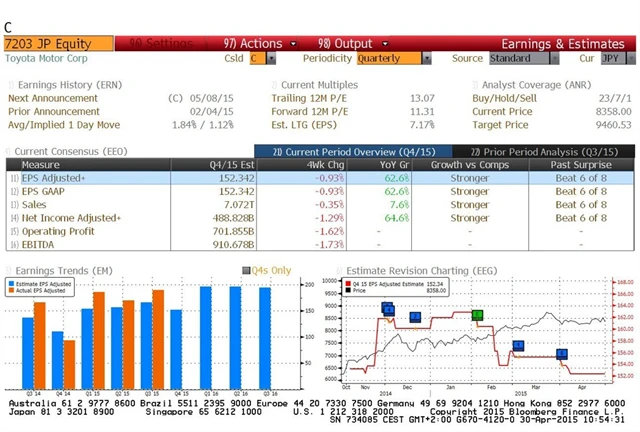Open Analyst Coverage (ANR) section
Screen dimensions: 640x432
(533, 85)
